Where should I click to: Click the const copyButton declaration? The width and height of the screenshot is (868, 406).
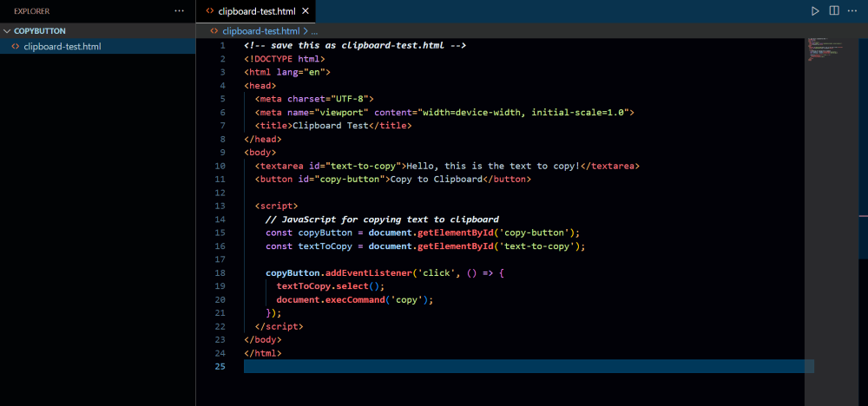coord(423,232)
